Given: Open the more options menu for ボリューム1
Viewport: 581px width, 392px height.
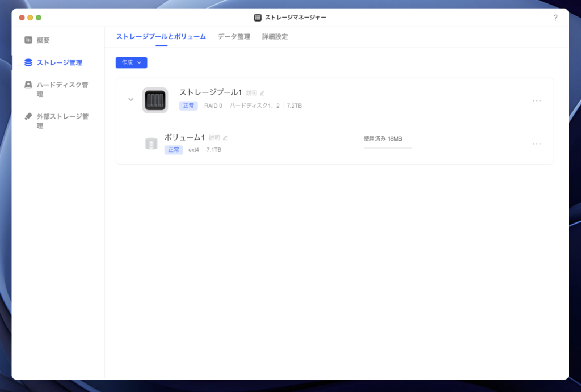Looking at the screenshot, I should coord(537,144).
